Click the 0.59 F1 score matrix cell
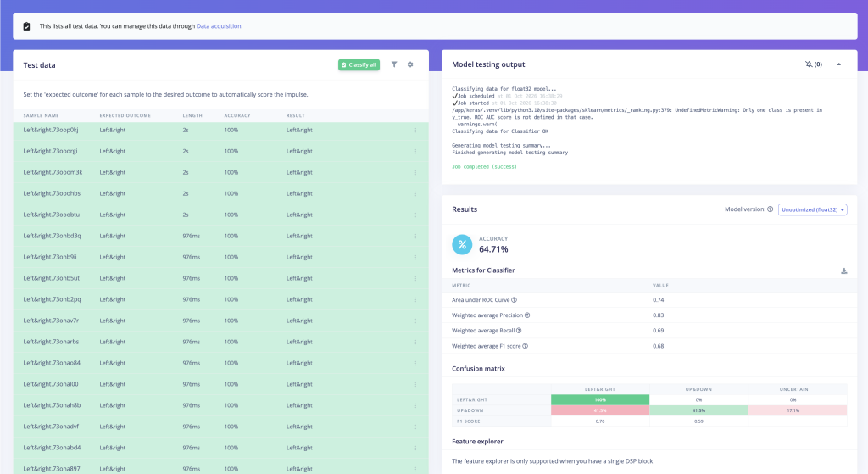The image size is (868, 474). [698, 421]
